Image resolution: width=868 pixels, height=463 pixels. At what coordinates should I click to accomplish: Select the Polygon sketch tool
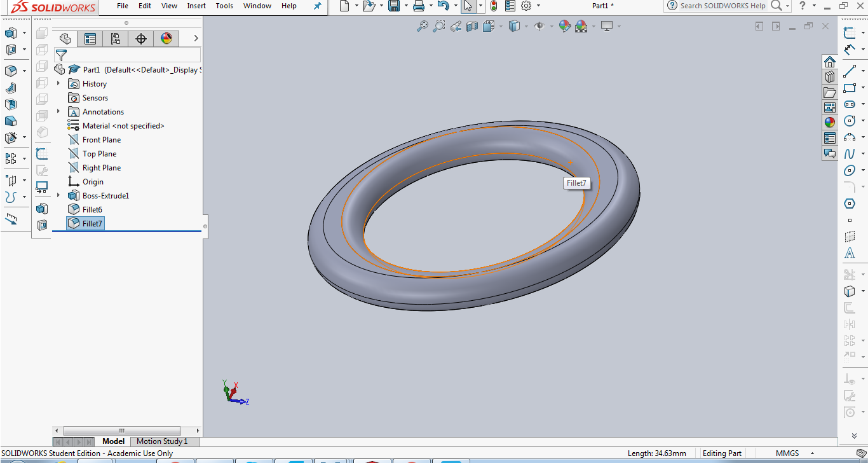pyautogui.click(x=850, y=204)
